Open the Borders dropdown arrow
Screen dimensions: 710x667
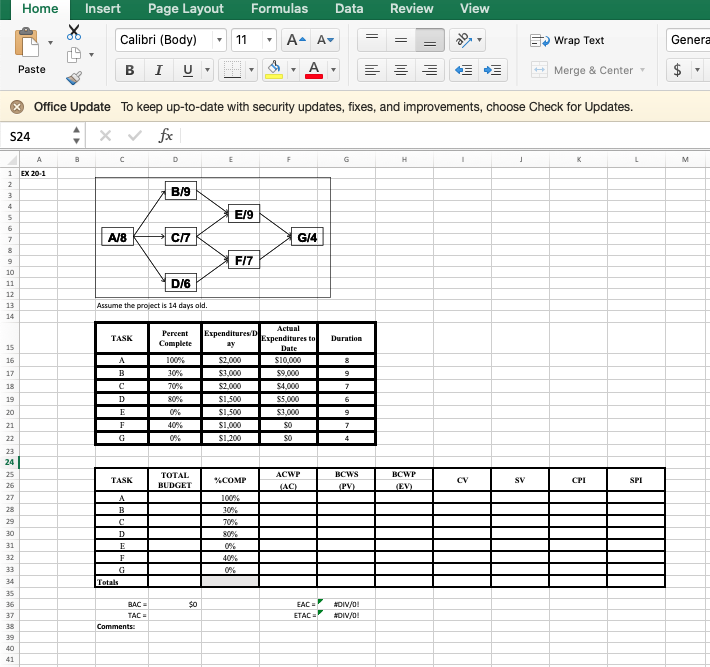point(251,70)
